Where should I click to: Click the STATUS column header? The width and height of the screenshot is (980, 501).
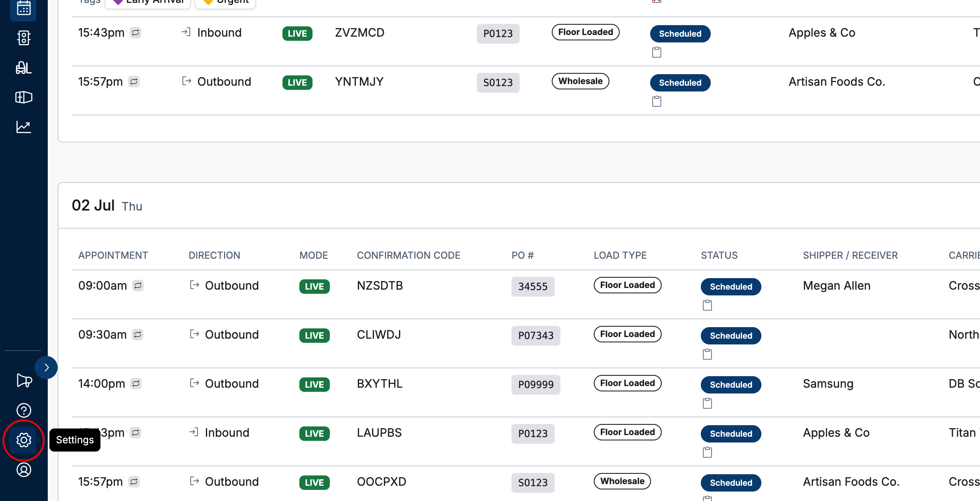(x=719, y=255)
